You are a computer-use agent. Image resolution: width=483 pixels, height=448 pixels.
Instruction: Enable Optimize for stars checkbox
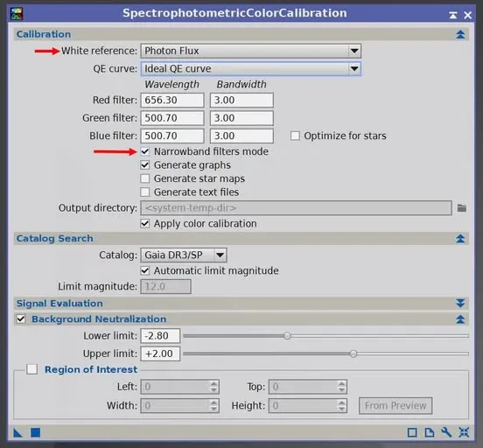click(295, 136)
